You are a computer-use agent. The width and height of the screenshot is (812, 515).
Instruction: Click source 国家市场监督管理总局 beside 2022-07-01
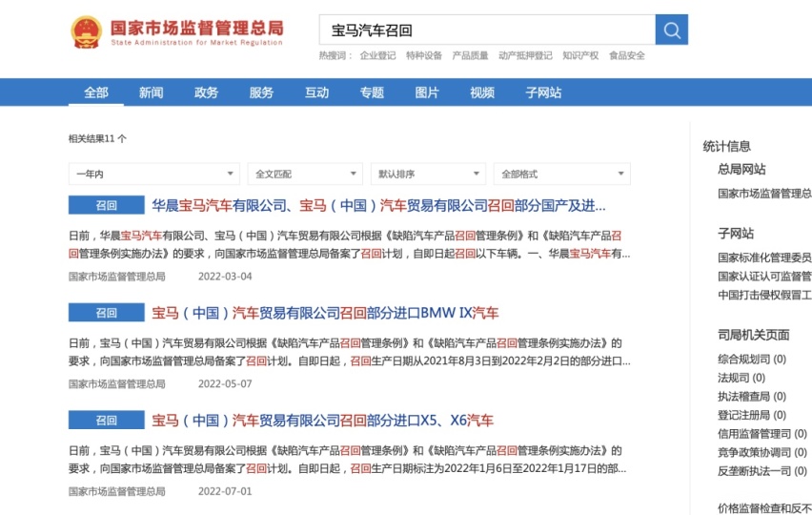pos(117,491)
